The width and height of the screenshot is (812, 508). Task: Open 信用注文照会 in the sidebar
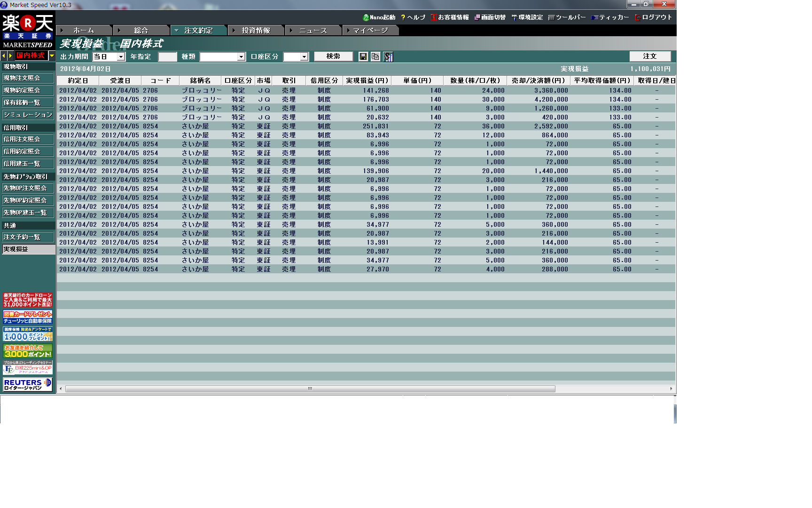pos(28,139)
